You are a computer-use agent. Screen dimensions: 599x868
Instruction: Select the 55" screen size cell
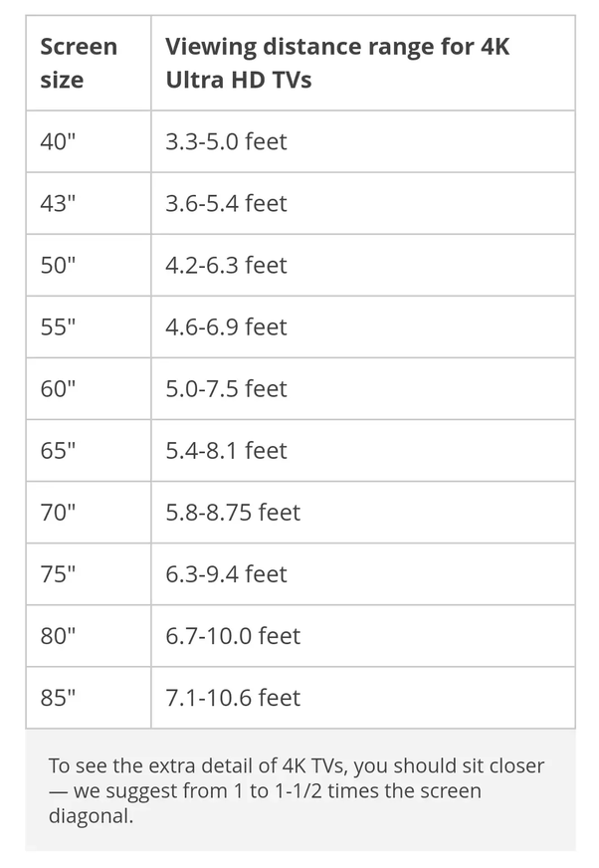click(89, 327)
